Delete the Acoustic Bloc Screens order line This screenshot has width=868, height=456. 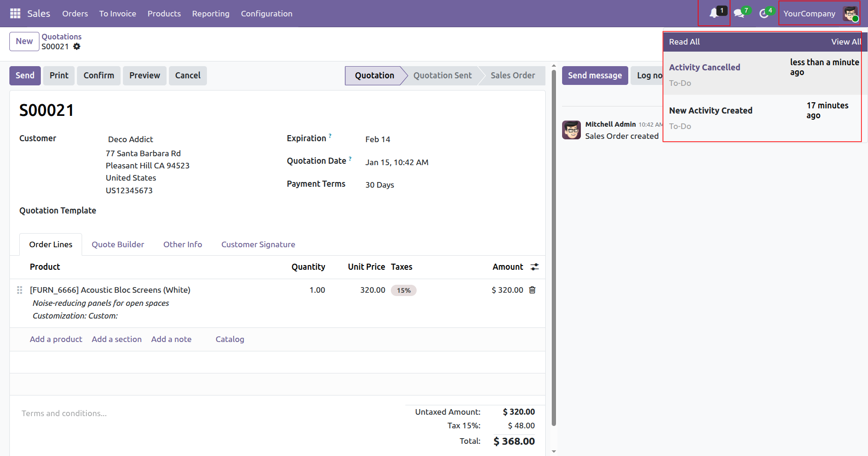click(532, 290)
